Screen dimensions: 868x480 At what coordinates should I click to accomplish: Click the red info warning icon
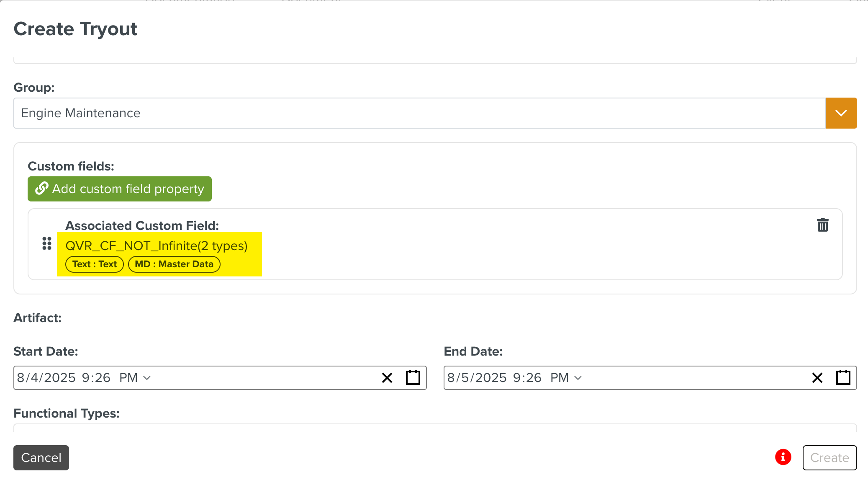pos(783,457)
